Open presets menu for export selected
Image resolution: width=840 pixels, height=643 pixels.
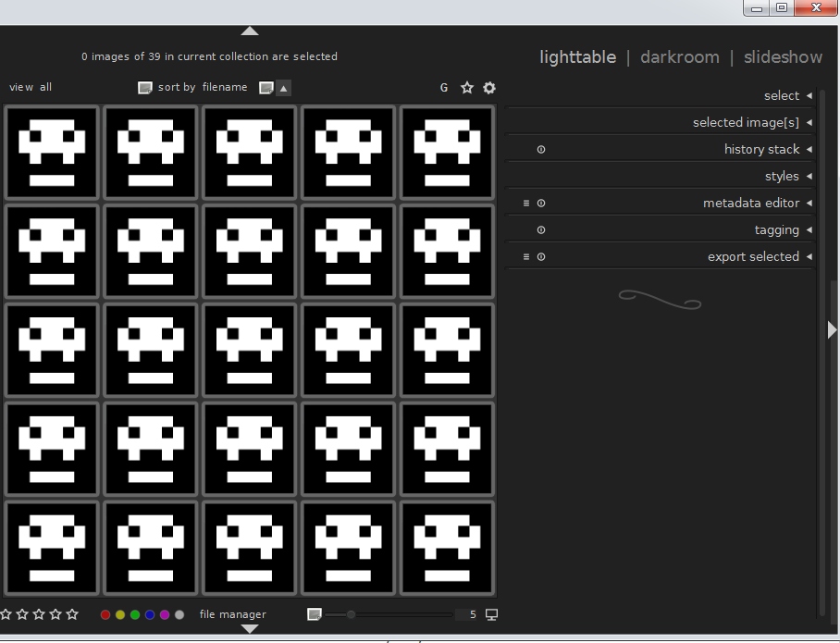(526, 256)
